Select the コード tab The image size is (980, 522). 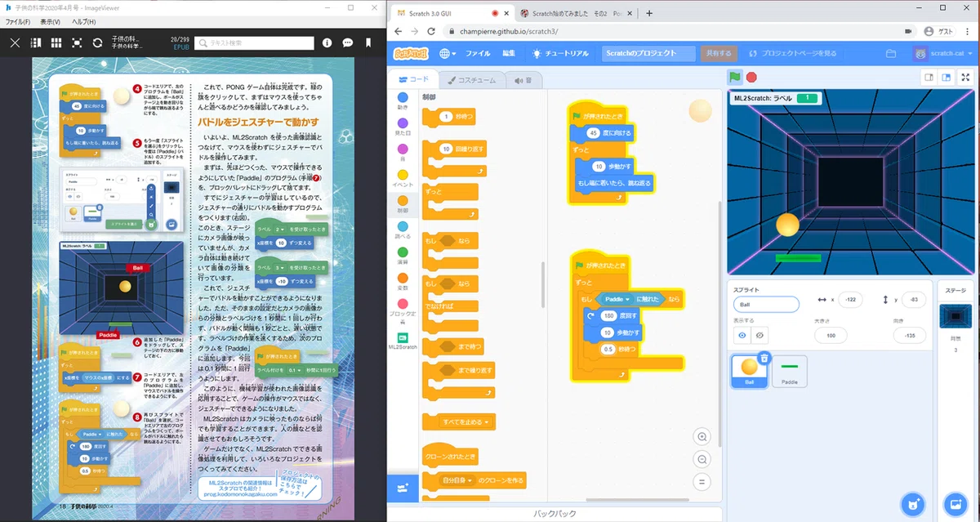pos(412,79)
